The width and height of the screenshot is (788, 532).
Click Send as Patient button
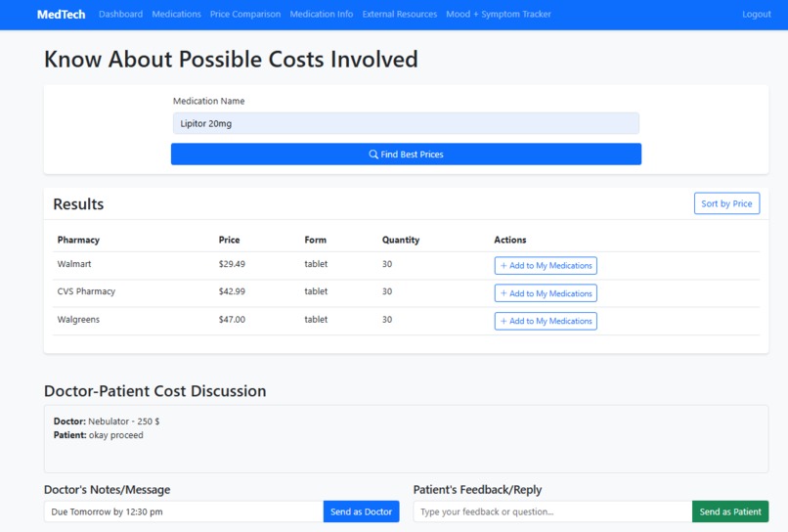click(x=730, y=511)
